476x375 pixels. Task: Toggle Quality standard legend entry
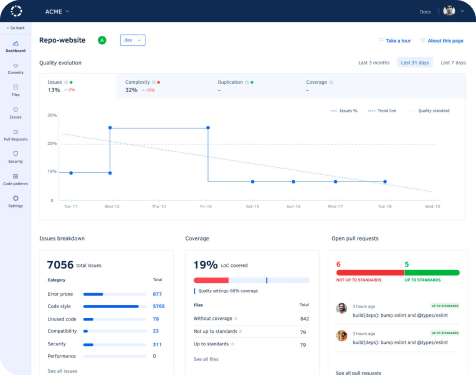click(x=429, y=111)
